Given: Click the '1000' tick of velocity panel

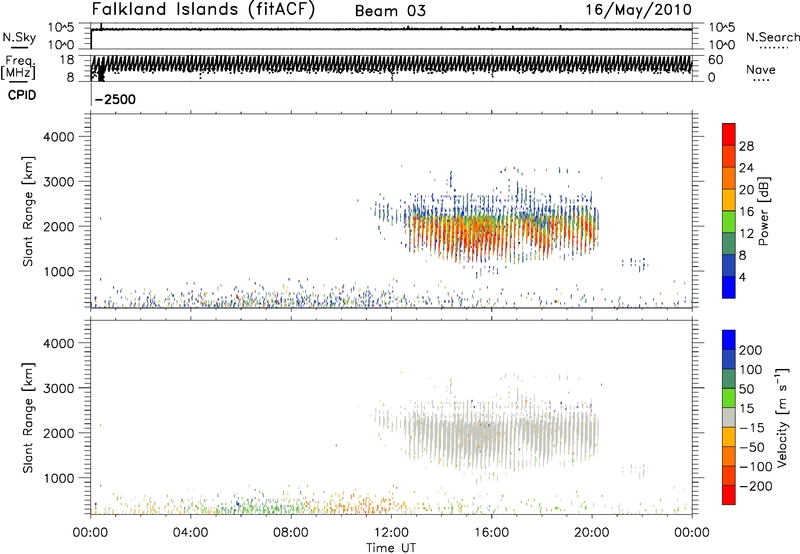Looking at the screenshot, I should point(59,478).
